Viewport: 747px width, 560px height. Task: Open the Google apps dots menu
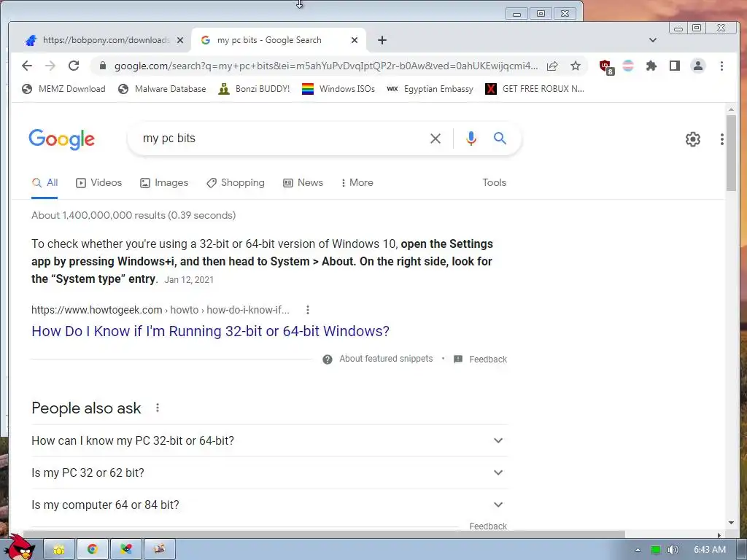pyautogui.click(x=722, y=139)
